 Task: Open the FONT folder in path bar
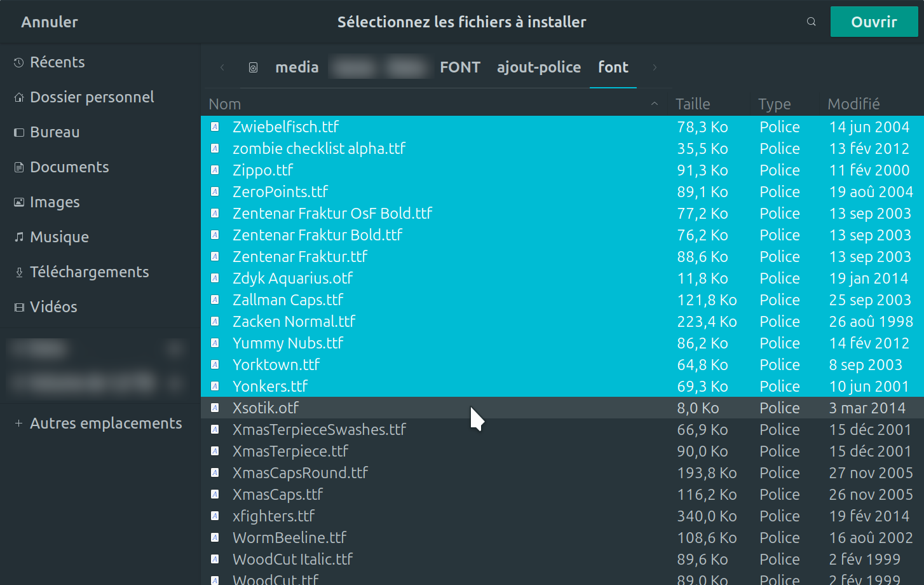click(x=459, y=67)
